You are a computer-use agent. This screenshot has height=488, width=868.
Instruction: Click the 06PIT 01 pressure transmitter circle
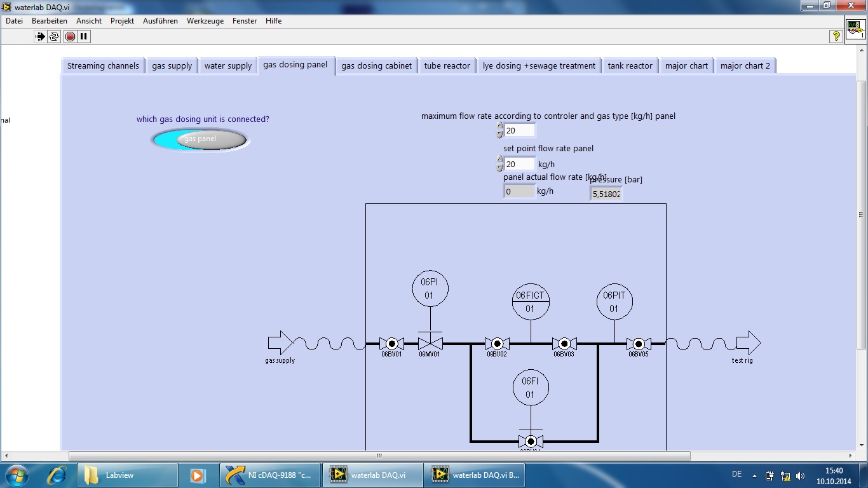614,302
